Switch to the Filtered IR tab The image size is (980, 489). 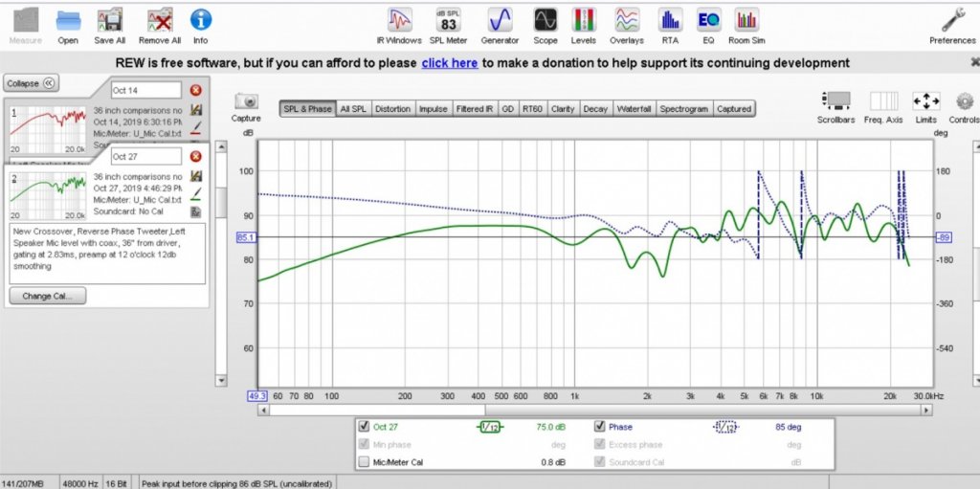tap(475, 109)
